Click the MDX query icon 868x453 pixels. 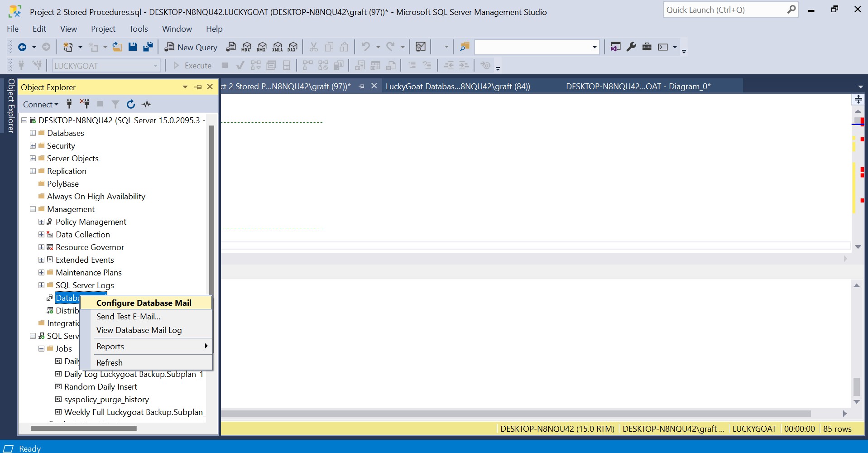click(x=246, y=47)
